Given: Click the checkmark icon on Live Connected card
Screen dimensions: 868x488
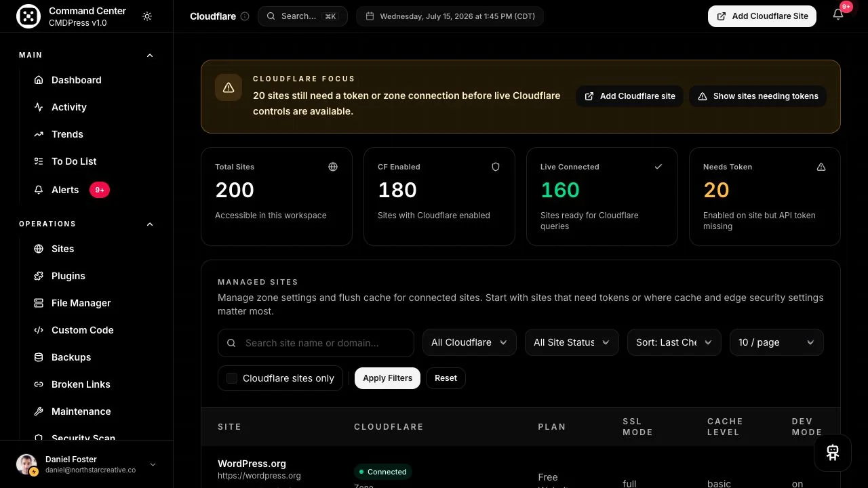Looking at the screenshot, I should 658,167.
